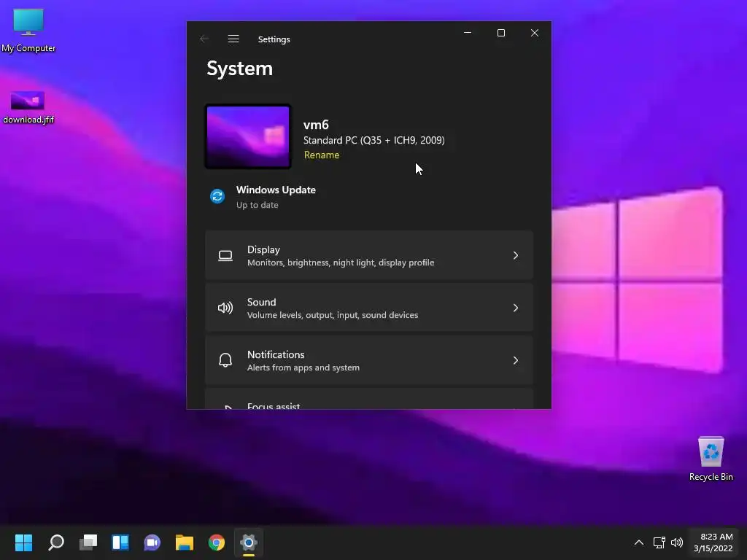This screenshot has height=560, width=747.
Task: Expand Notifications with its chevron arrow
Action: [516, 360]
